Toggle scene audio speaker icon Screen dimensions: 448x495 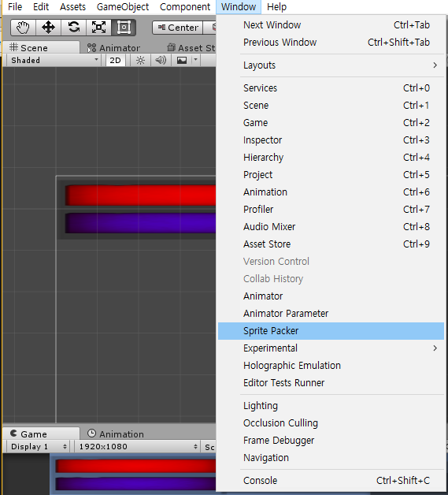coord(161,60)
